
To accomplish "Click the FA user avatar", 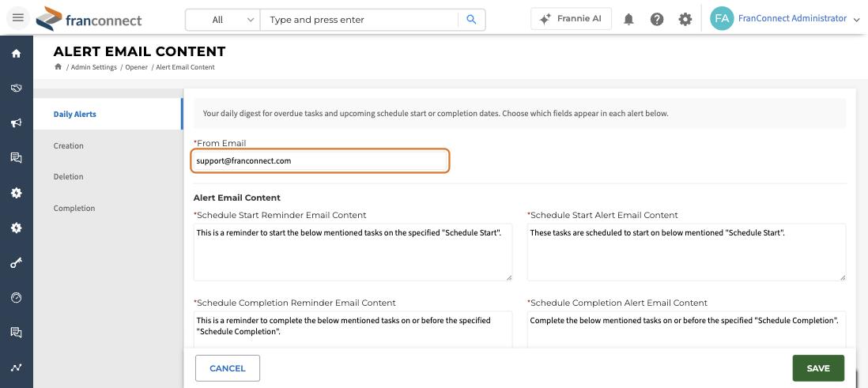I will click(x=721, y=18).
